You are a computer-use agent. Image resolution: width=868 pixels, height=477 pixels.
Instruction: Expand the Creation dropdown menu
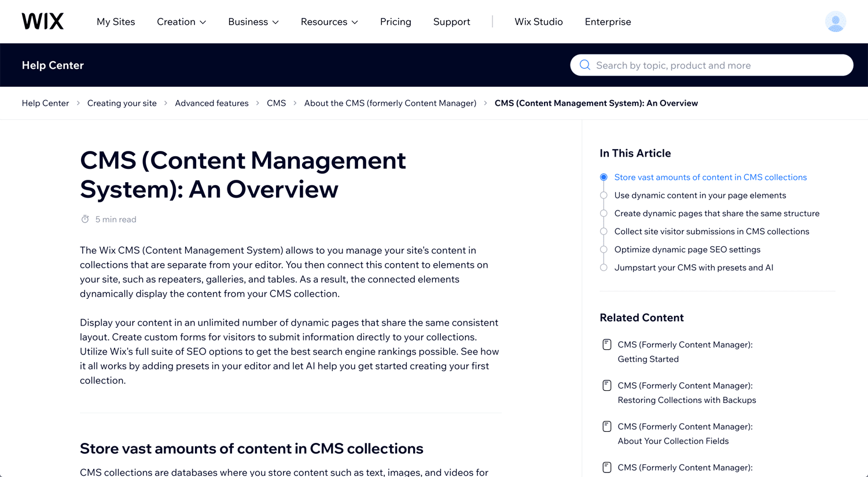point(181,21)
